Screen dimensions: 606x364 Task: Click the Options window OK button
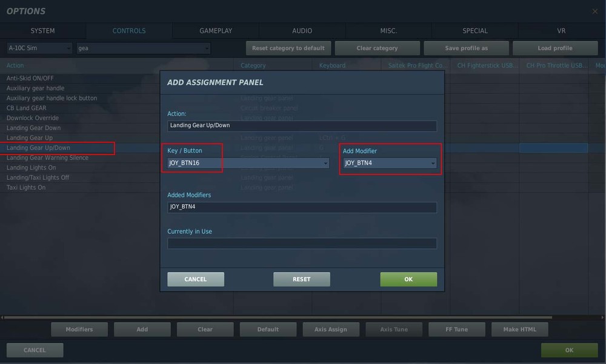click(x=569, y=350)
